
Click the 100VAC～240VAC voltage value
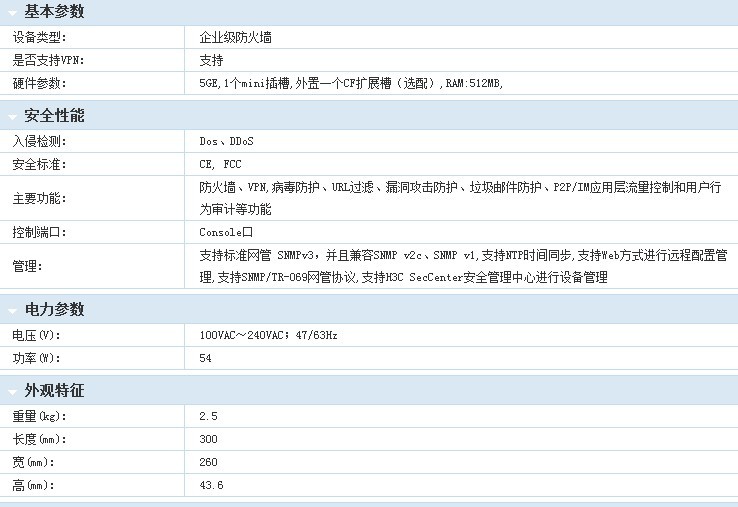[268, 335]
